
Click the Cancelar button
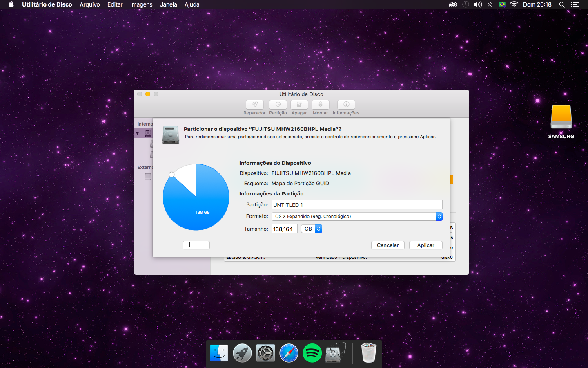pyautogui.click(x=388, y=245)
